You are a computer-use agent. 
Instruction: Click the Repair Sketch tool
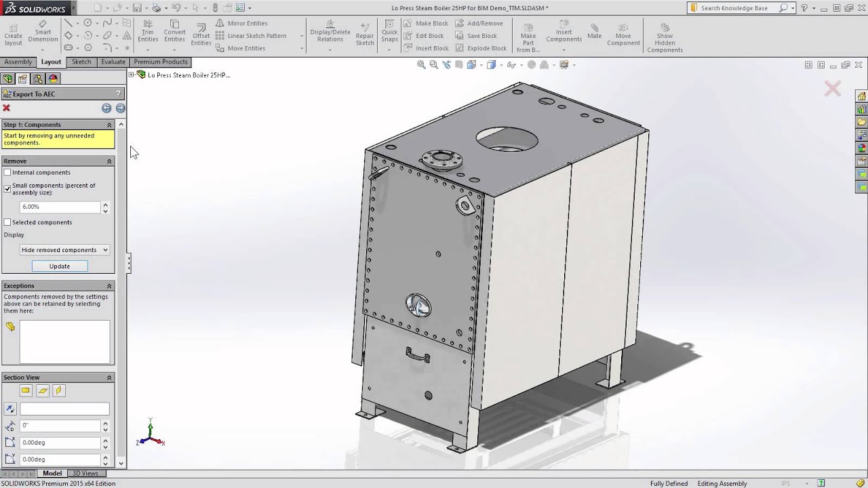[x=365, y=35]
